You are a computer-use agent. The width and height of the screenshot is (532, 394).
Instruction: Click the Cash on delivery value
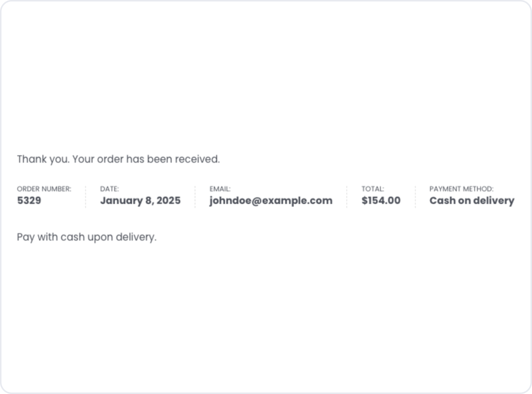tap(472, 201)
